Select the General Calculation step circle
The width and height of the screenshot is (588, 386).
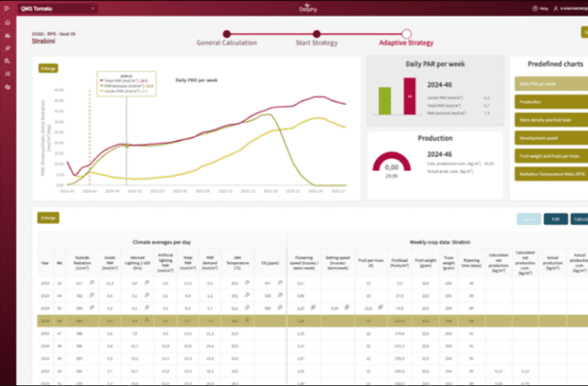[x=225, y=34]
